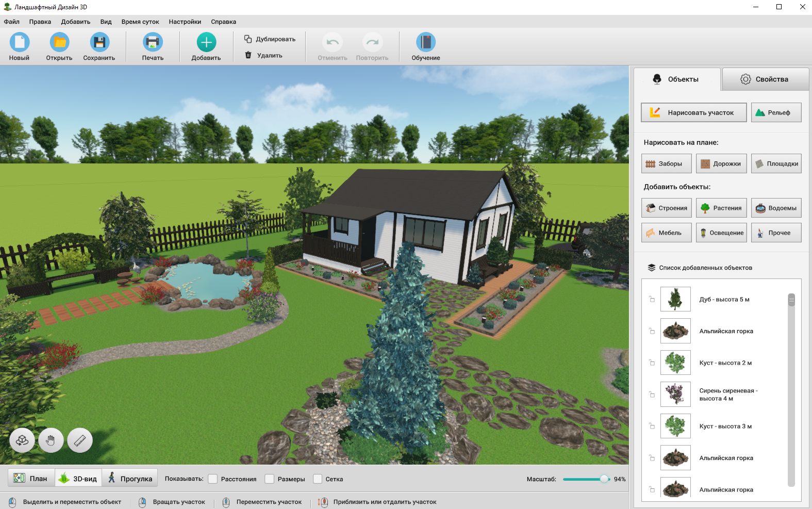812x509 pixels.
Task: Open the Справка menu
Action: point(224,22)
